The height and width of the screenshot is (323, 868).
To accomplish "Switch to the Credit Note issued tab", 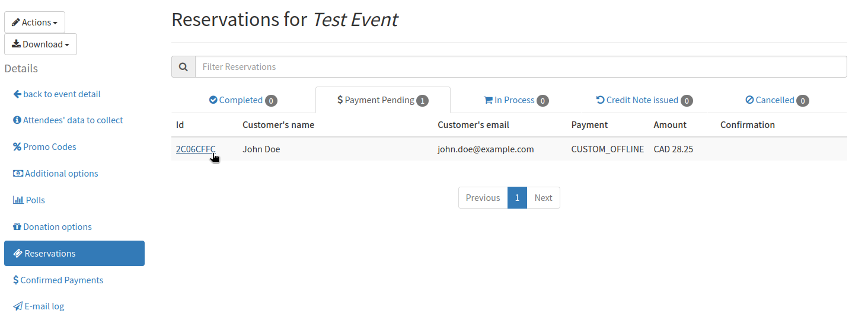I will tap(644, 100).
